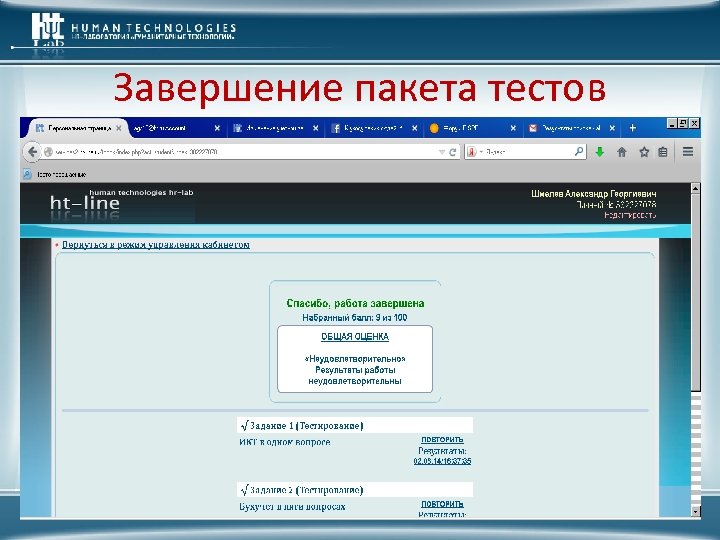Go to the Home page icon
The height and width of the screenshot is (540, 720).
coord(622,152)
